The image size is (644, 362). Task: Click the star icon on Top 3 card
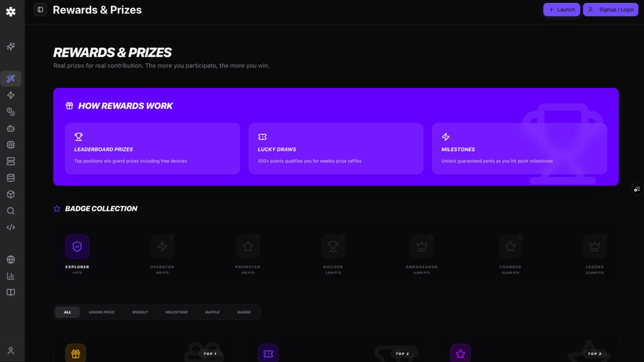(x=460, y=353)
